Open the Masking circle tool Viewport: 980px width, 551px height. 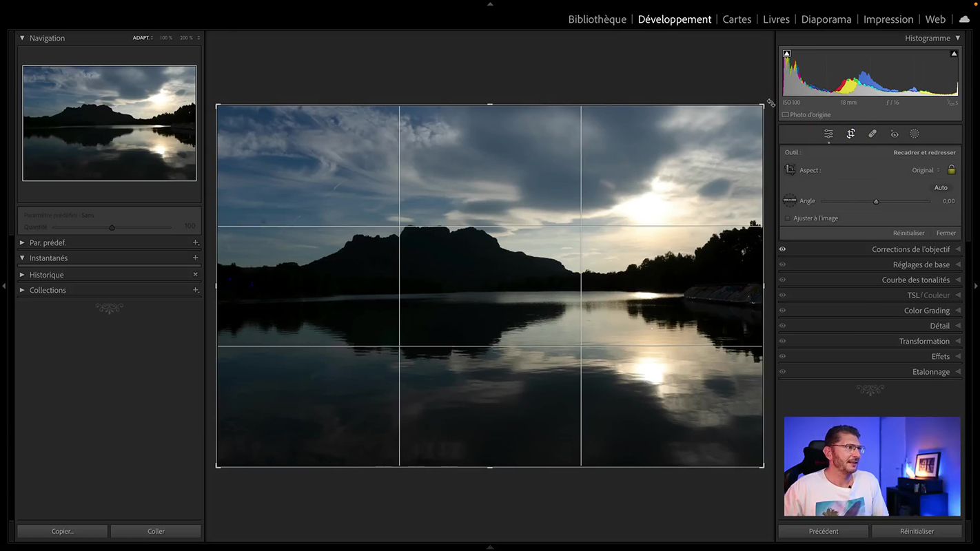tap(915, 134)
